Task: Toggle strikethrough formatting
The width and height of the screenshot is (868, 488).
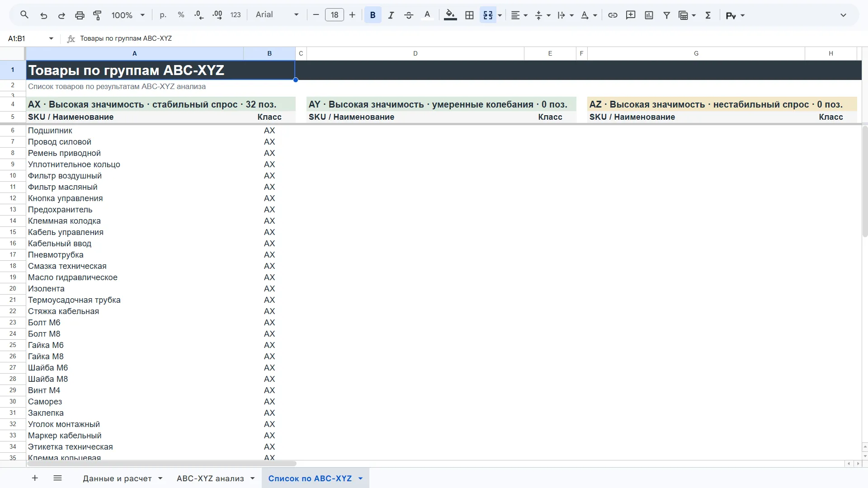Action: tap(409, 15)
